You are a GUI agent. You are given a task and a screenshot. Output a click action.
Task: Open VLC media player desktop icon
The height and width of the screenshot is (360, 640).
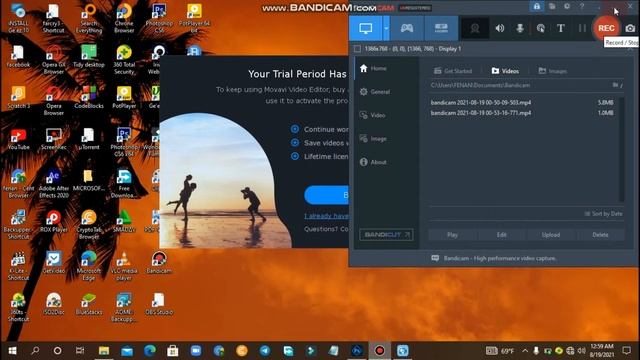click(124, 266)
